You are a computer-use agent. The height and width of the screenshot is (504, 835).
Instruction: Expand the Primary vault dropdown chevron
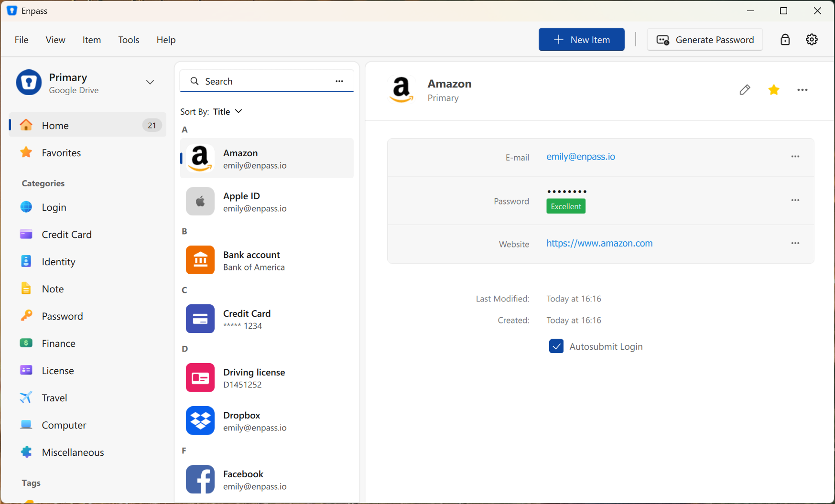point(150,82)
